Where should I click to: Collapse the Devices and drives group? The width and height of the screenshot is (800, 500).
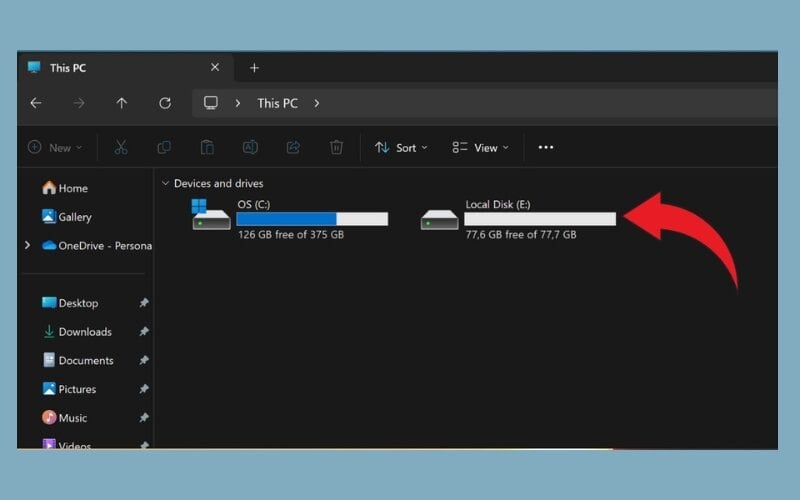click(164, 184)
